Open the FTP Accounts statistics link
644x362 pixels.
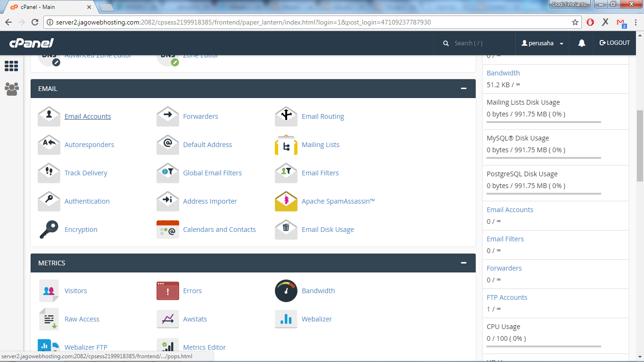click(x=507, y=297)
